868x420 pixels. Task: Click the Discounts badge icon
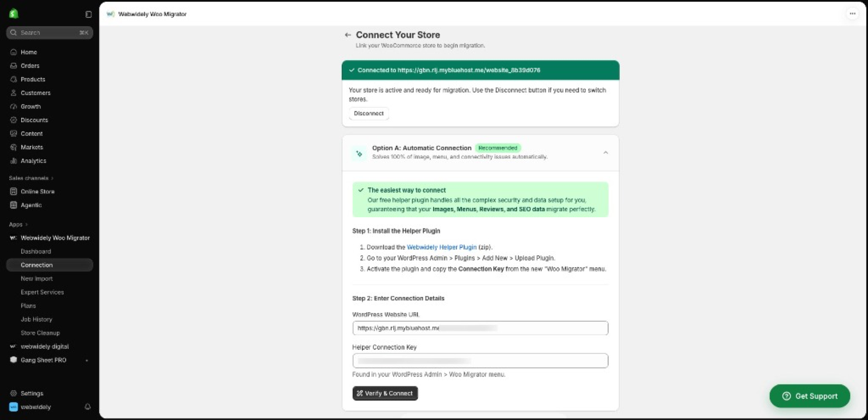14,120
